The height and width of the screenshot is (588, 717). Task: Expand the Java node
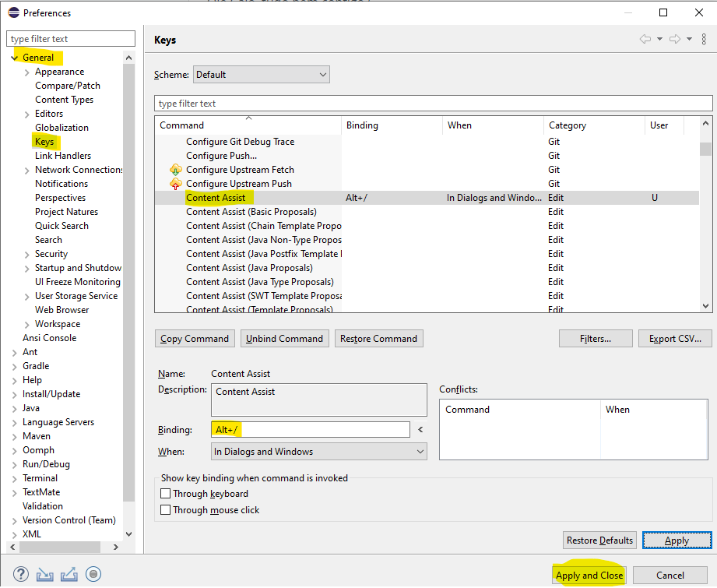click(x=15, y=409)
